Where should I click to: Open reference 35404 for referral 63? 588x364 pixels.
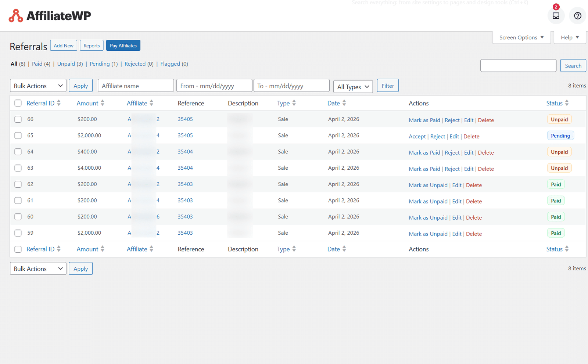(185, 168)
